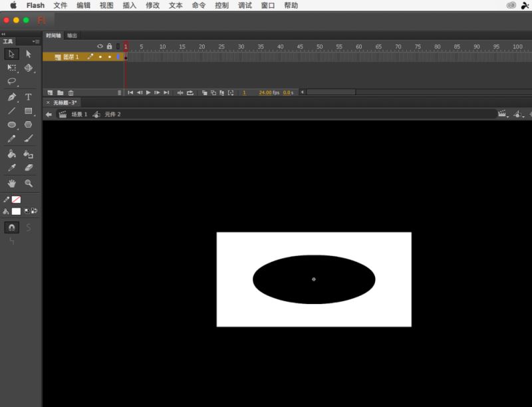Toggle lock dot for 图层 1
This screenshot has height=407, width=532.
click(x=110, y=57)
